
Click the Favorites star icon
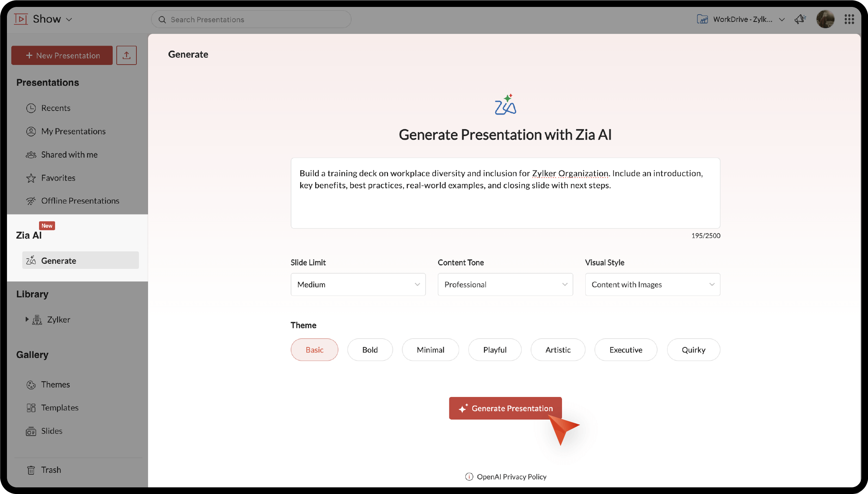click(31, 178)
